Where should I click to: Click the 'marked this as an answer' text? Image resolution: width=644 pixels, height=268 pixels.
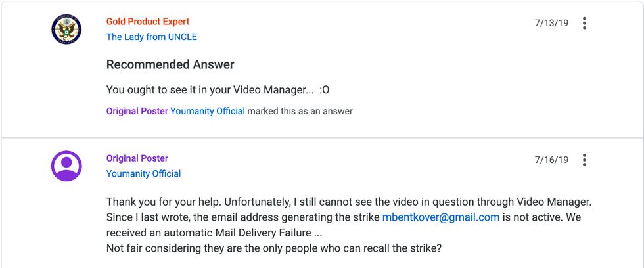click(300, 111)
